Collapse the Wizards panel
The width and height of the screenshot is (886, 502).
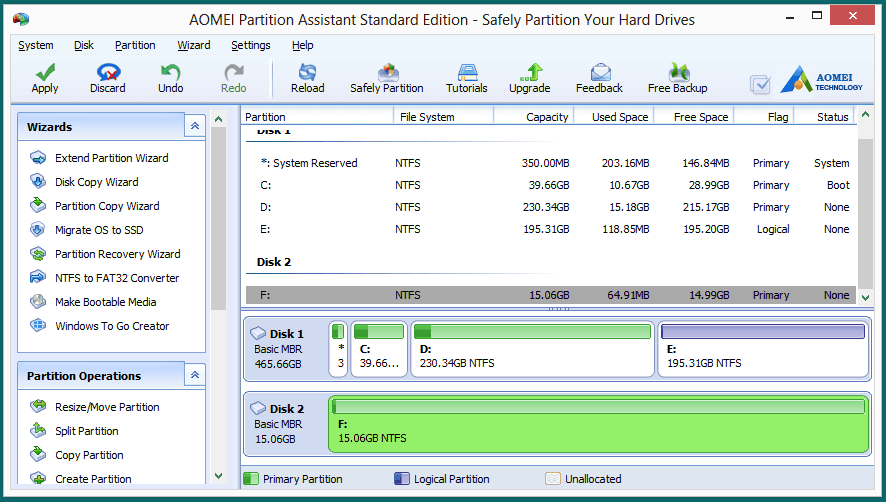[x=195, y=126]
